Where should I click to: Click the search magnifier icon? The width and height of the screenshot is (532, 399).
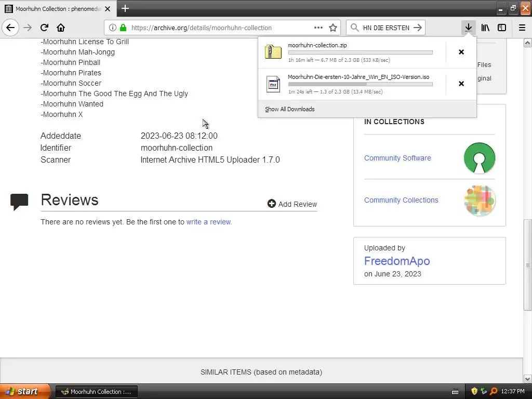[x=354, y=28]
